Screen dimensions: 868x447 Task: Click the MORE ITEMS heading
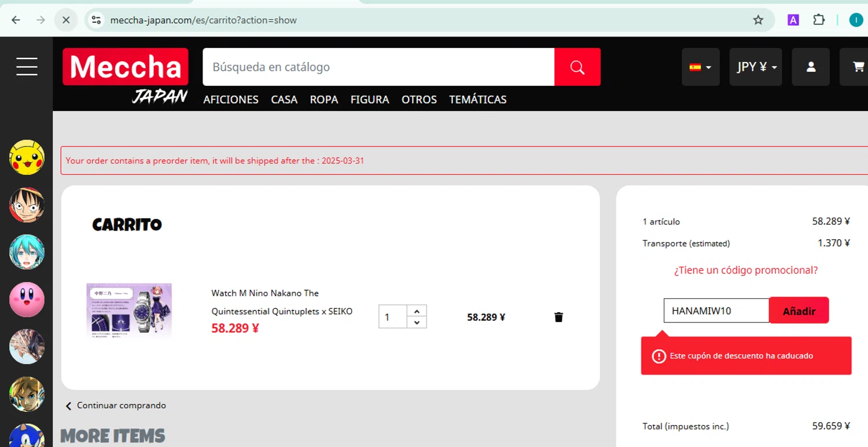(x=113, y=435)
